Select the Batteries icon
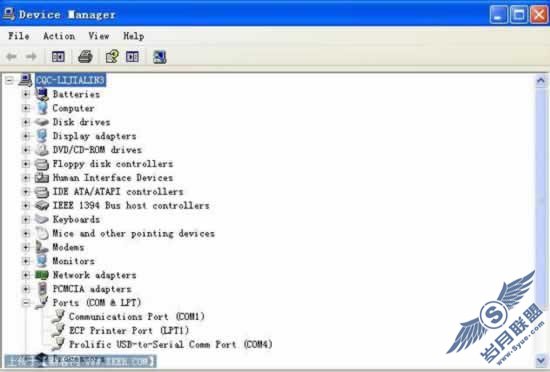 [x=42, y=94]
